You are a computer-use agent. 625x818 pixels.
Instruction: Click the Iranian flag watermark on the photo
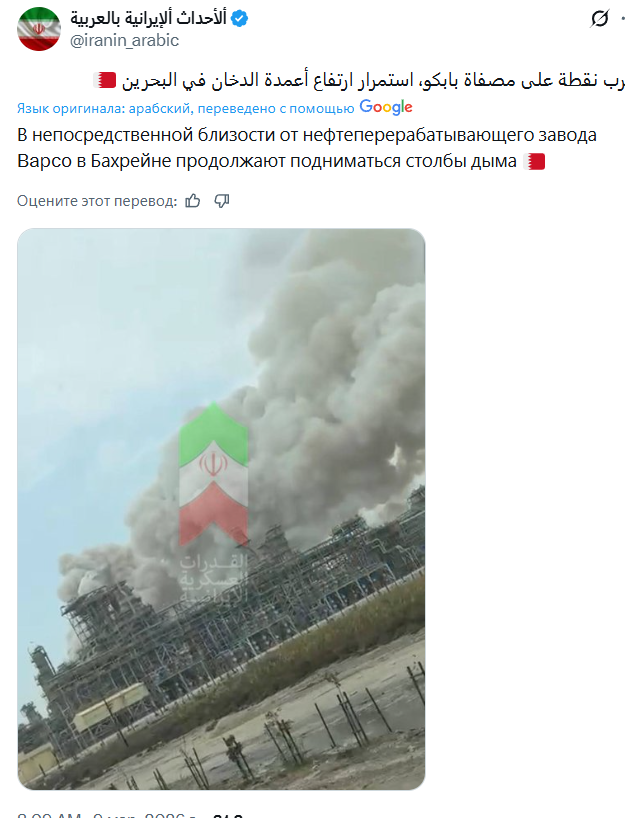pos(213,475)
